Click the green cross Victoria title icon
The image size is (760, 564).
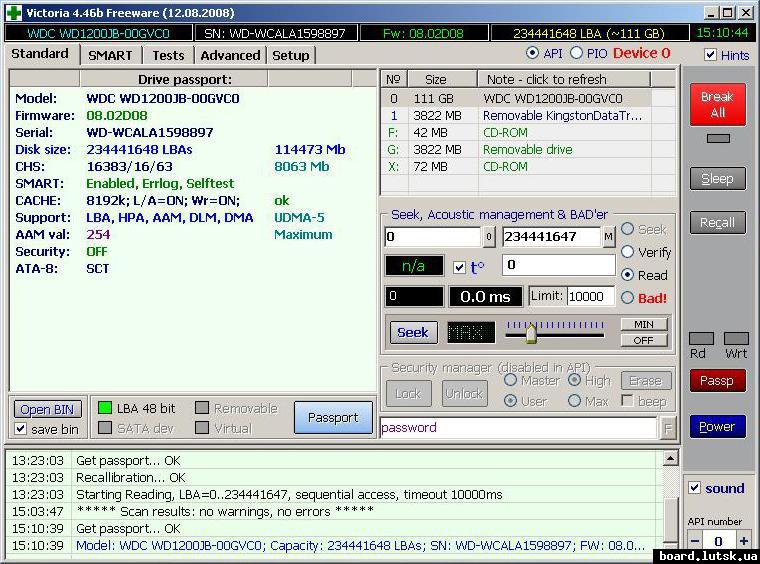point(12,12)
